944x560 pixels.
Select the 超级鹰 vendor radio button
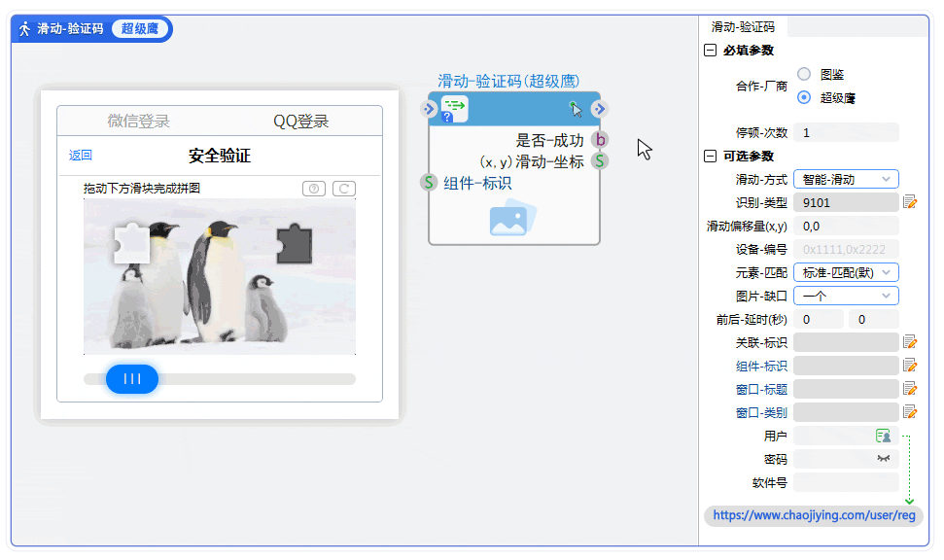(804, 97)
